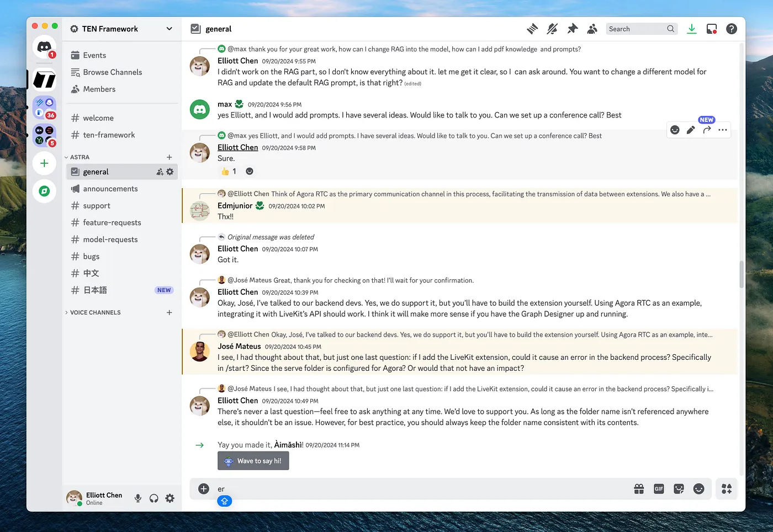Viewport: 773px width, 532px height.
Task: Open server folder with 5 badge
Action: tap(44, 135)
